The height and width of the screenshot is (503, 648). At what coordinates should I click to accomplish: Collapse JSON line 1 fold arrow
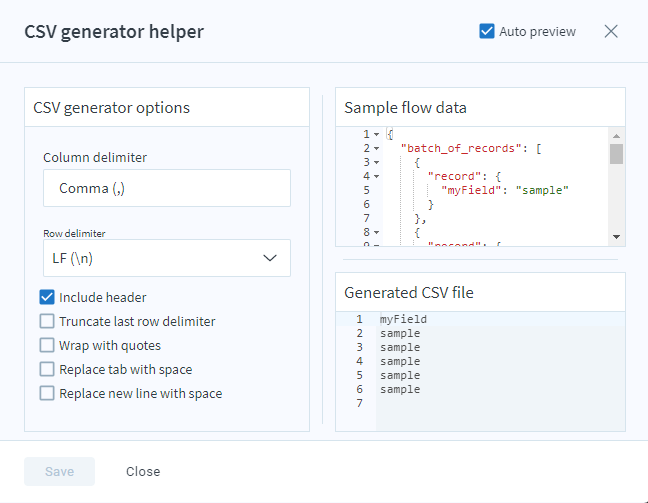376,134
